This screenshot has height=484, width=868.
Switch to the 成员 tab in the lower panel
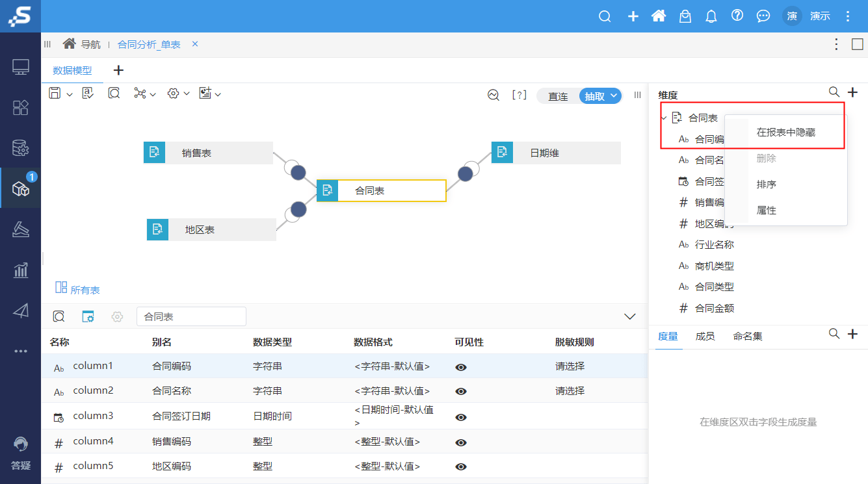705,337
